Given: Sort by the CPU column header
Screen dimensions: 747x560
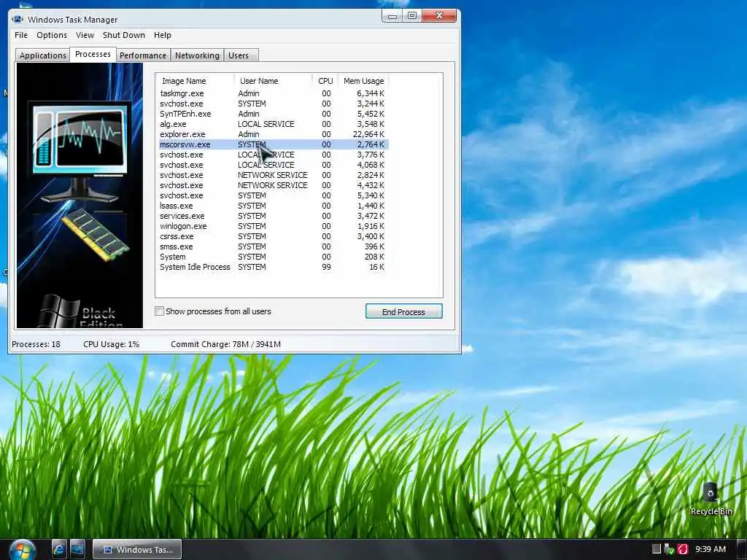Looking at the screenshot, I should pos(325,81).
